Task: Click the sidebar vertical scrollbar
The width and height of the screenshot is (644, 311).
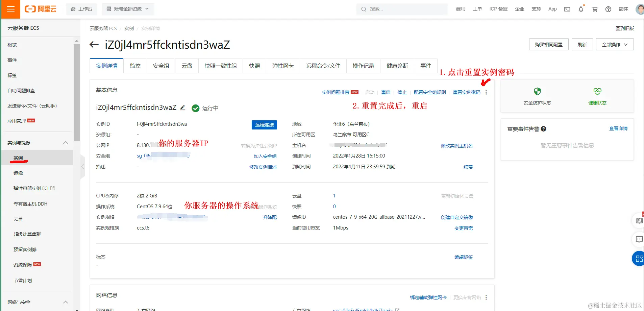Action: tap(77, 92)
